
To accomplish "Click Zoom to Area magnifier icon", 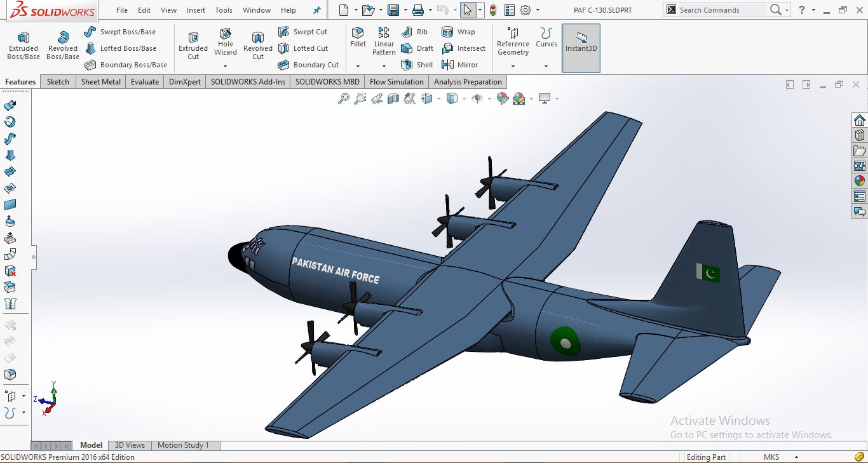I will (360, 98).
